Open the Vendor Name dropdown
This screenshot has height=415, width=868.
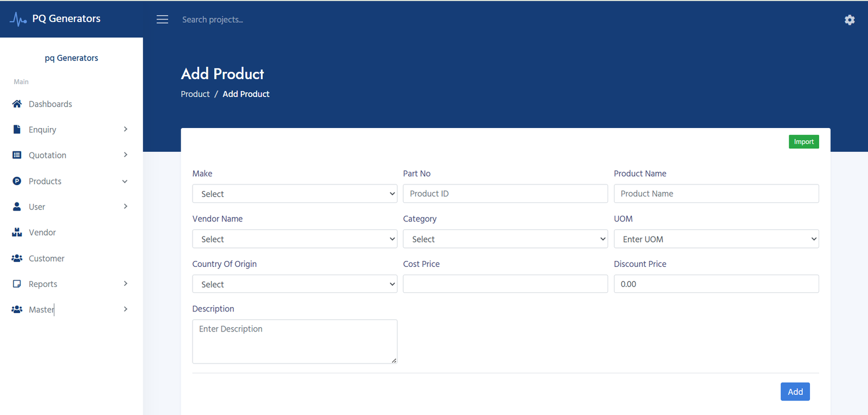click(295, 239)
